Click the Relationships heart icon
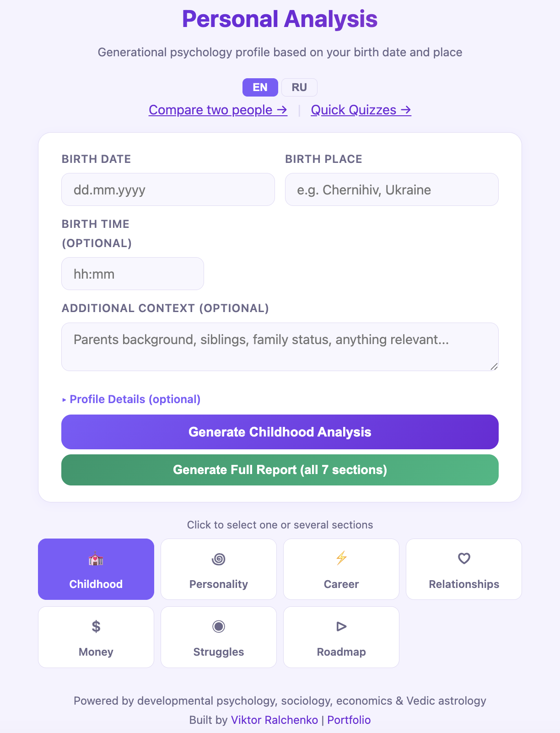Image resolution: width=560 pixels, height=733 pixels. [464, 558]
